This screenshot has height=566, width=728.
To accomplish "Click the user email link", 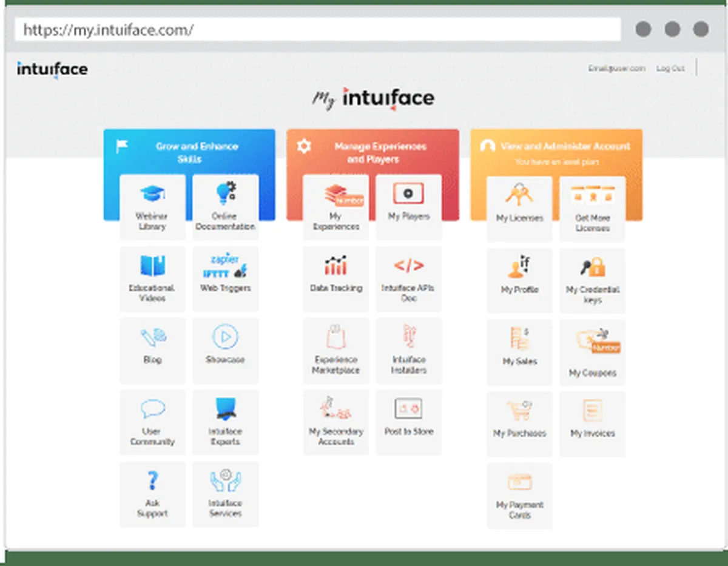I will tap(616, 69).
